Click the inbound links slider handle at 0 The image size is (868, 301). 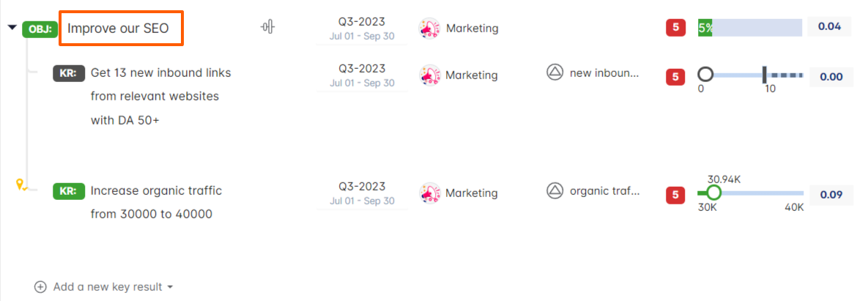click(x=705, y=74)
